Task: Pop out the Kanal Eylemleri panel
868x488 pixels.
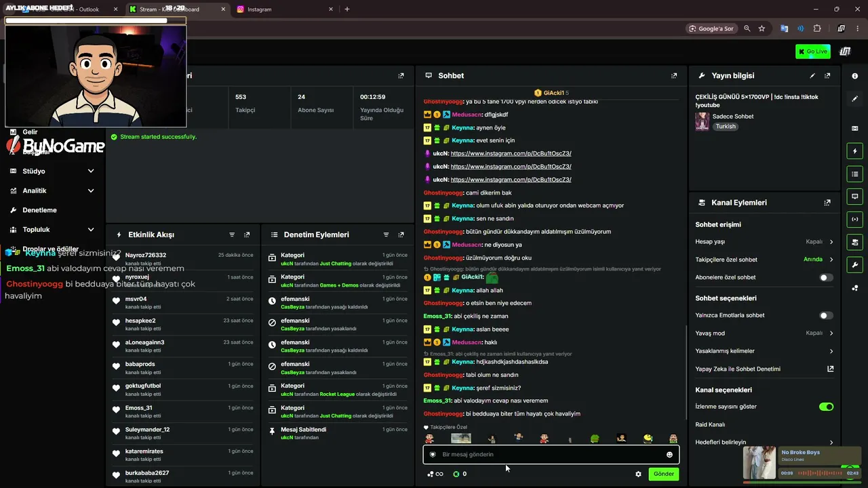Action: pyautogui.click(x=827, y=203)
